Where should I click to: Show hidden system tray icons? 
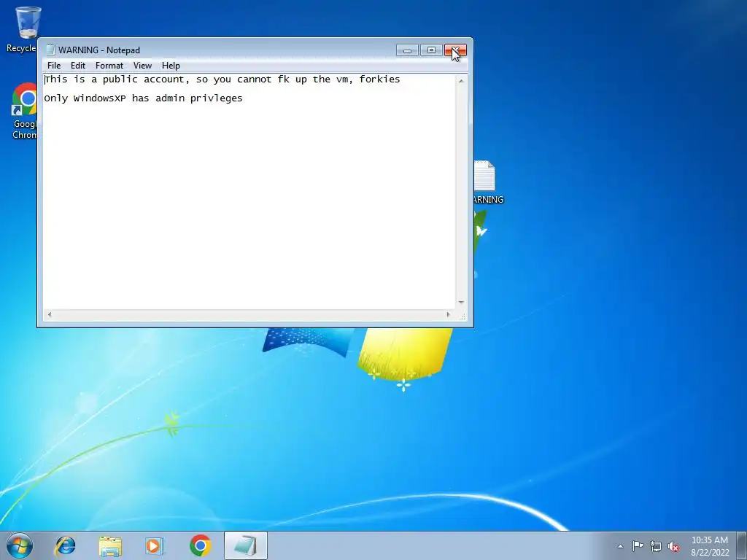[620, 546]
